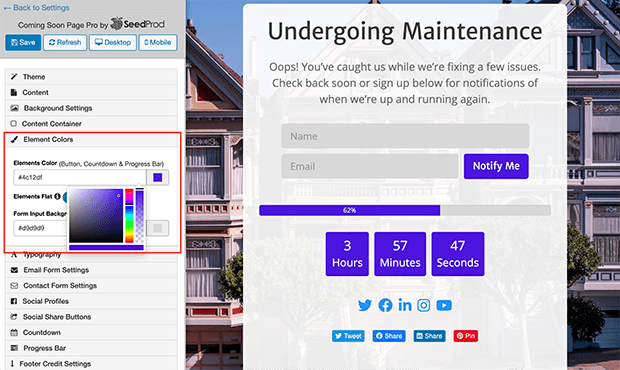
Task: Expand the Social Profiles section
Action: (91, 301)
